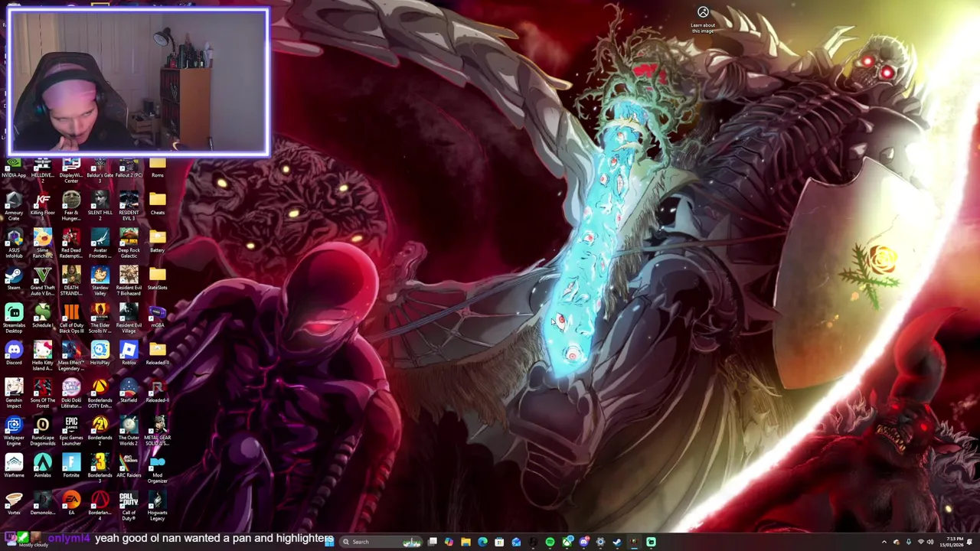Launch HELLDIVERS 2 from the desktop
The width and height of the screenshot is (980, 551).
pyautogui.click(x=42, y=170)
